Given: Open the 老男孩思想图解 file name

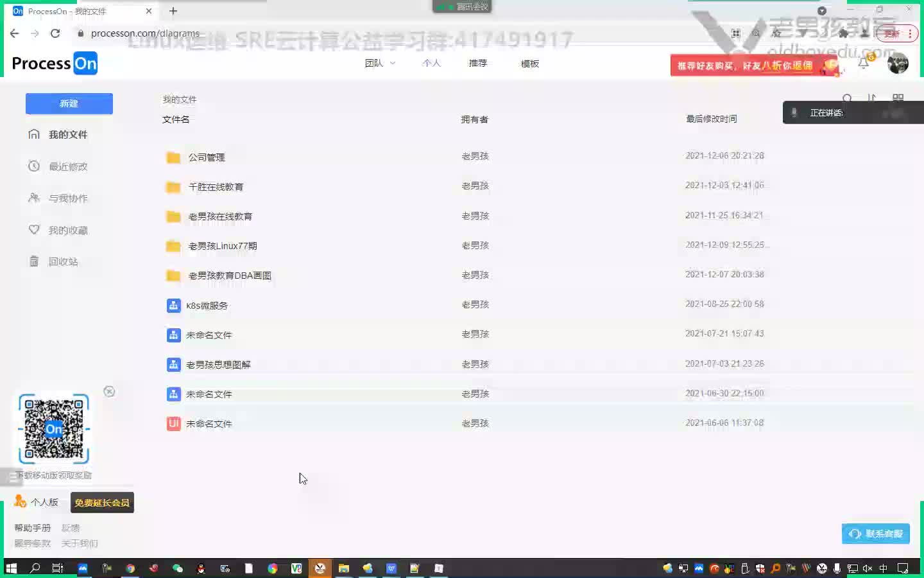Looking at the screenshot, I should 218,365.
